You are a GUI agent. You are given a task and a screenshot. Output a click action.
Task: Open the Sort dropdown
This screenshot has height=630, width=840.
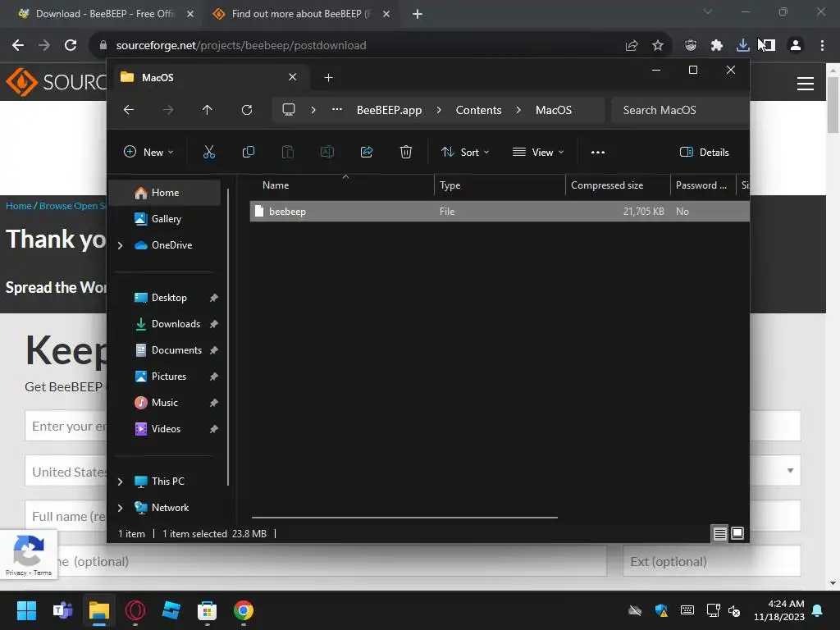point(464,152)
